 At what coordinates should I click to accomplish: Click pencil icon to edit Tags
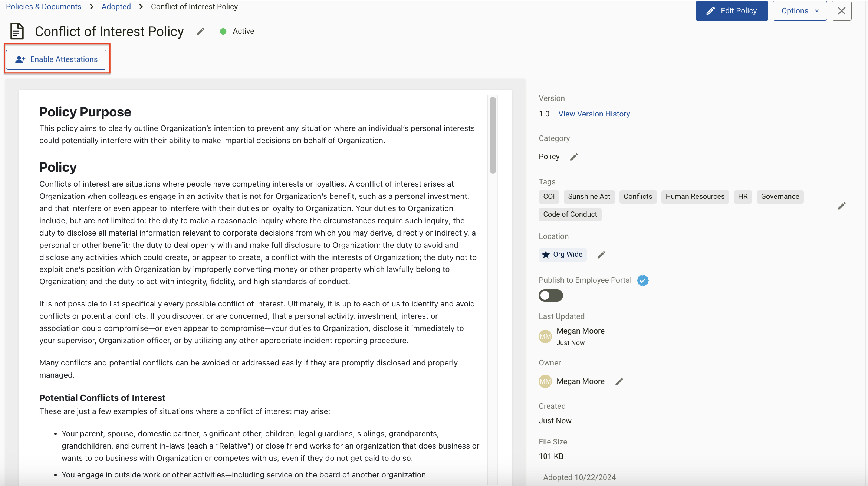[842, 206]
